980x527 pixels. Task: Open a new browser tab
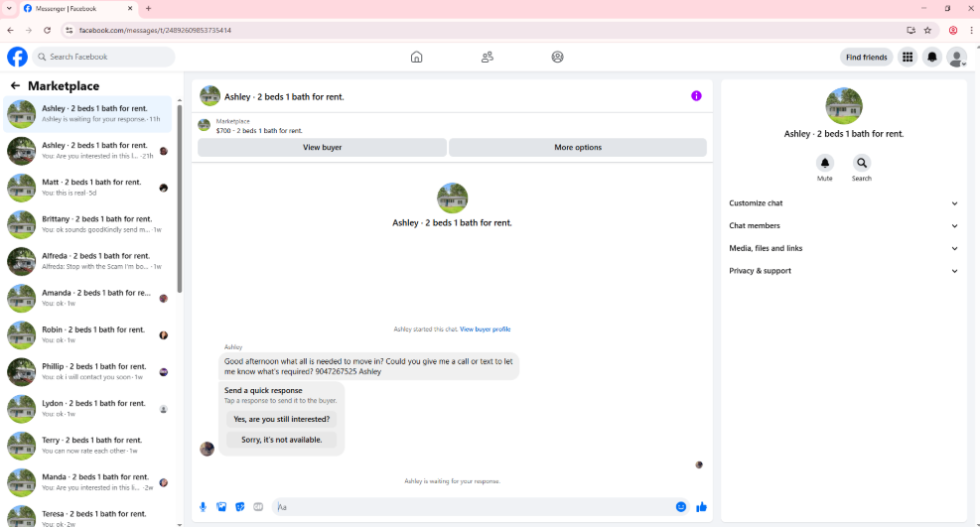coord(148,9)
